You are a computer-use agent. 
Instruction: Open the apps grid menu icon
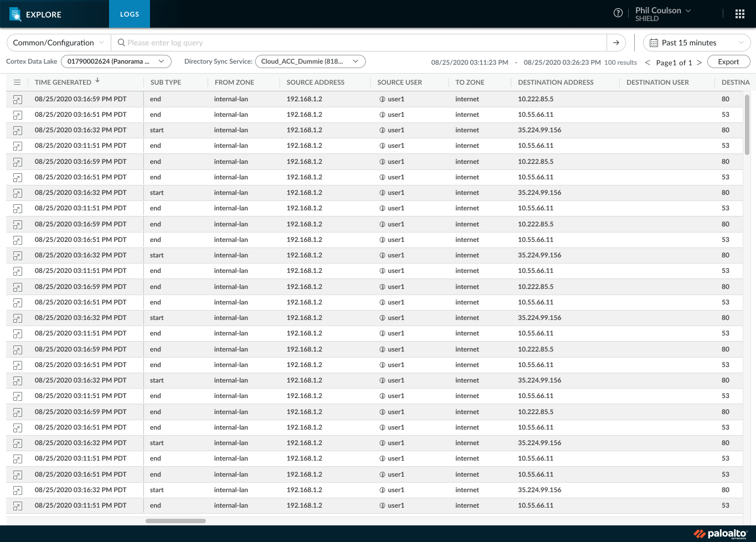pos(740,14)
